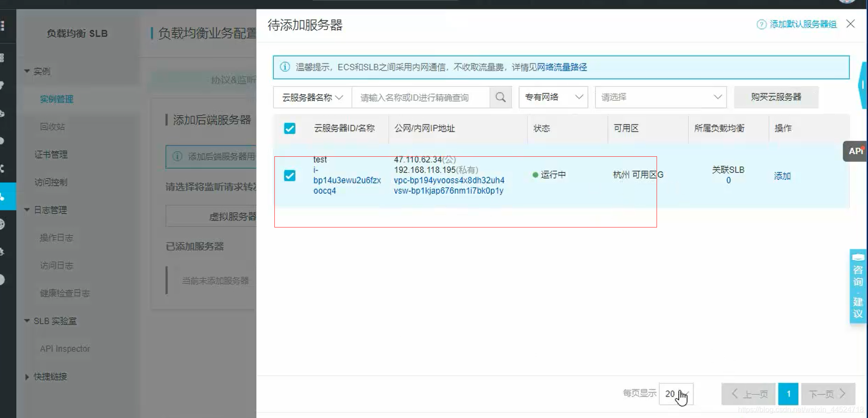Click the 运行中 status text
This screenshot has width=868, height=418.
point(553,175)
